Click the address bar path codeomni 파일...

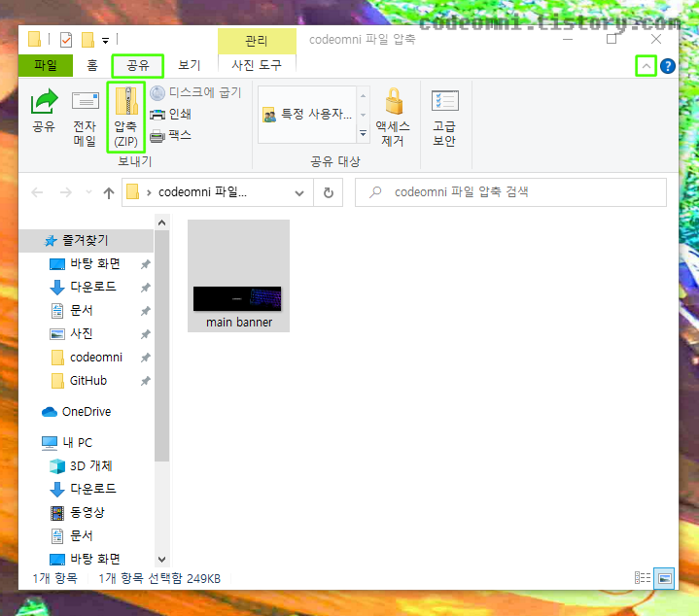coord(202,192)
